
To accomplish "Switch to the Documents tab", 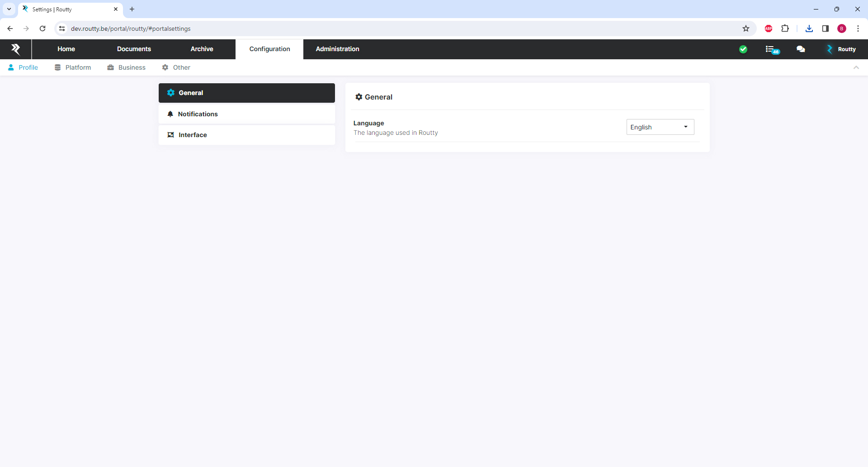I will 134,49.
